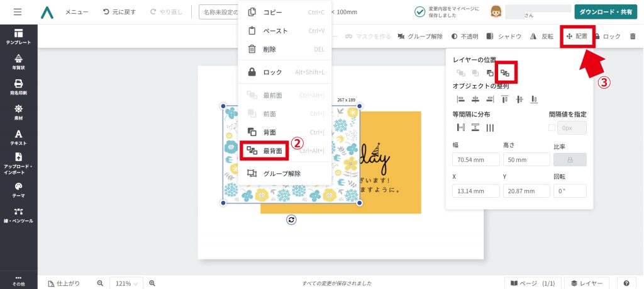644x289 pixels.
Task: Open the 年賀状 sidebar section
Action: pos(18,62)
